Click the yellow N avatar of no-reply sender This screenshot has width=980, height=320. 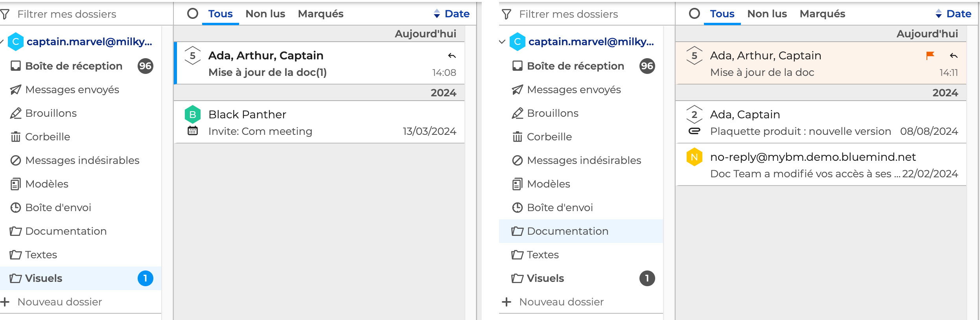694,157
